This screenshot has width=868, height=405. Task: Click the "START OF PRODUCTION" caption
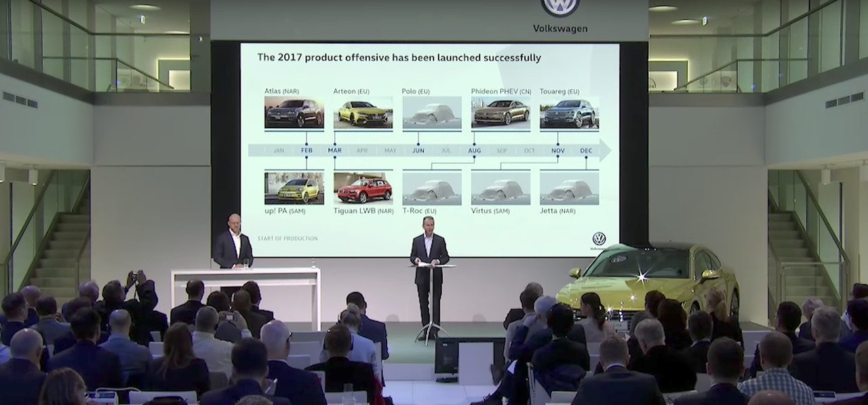coord(288,238)
